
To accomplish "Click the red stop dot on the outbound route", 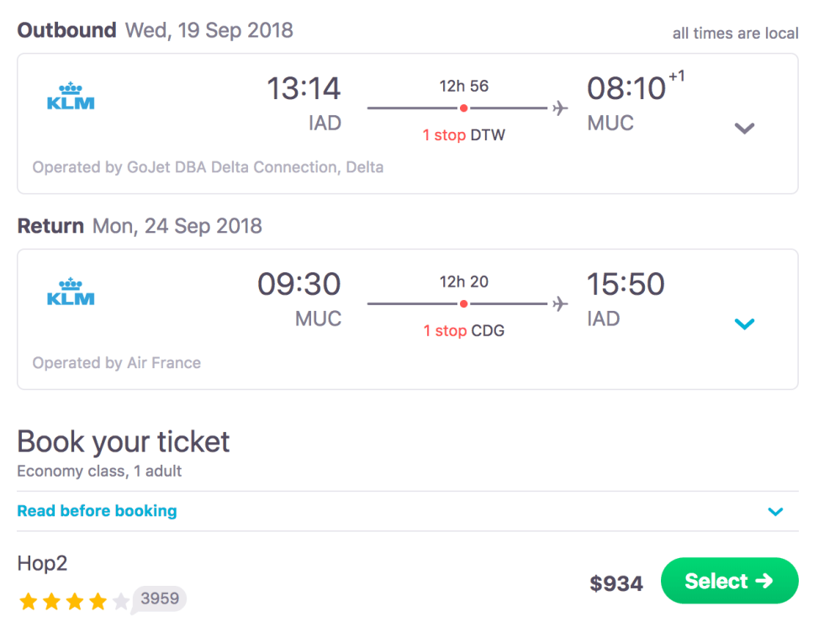I will click(463, 108).
